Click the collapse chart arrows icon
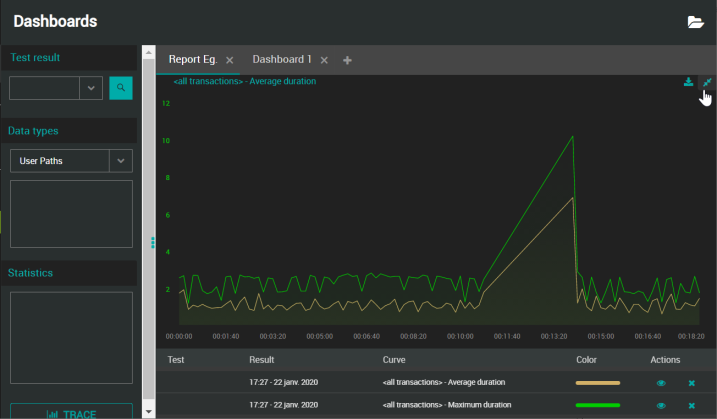The image size is (717, 419). [x=707, y=82]
